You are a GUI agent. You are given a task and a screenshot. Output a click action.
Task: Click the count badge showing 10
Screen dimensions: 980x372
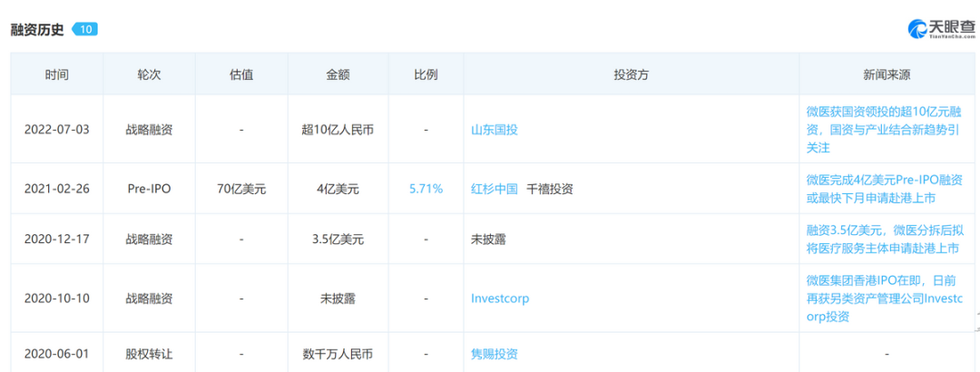(x=84, y=29)
